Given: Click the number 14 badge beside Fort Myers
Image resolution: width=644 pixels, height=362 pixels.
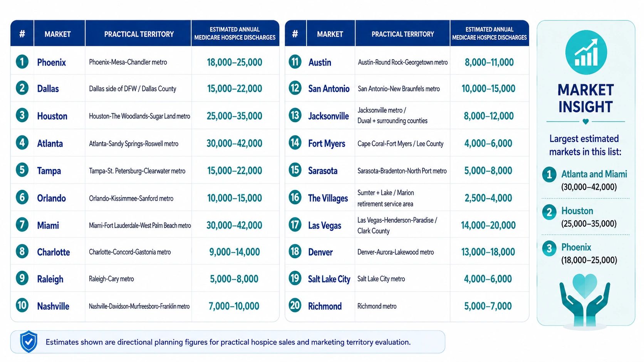Looking at the screenshot, I should click(295, 143).
